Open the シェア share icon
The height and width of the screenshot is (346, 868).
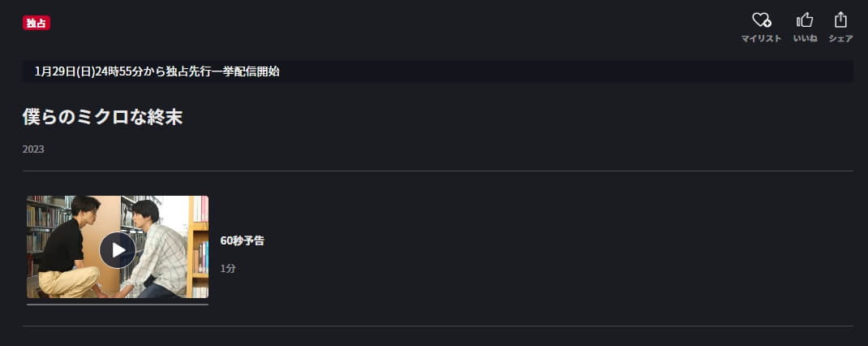[840, 19]
